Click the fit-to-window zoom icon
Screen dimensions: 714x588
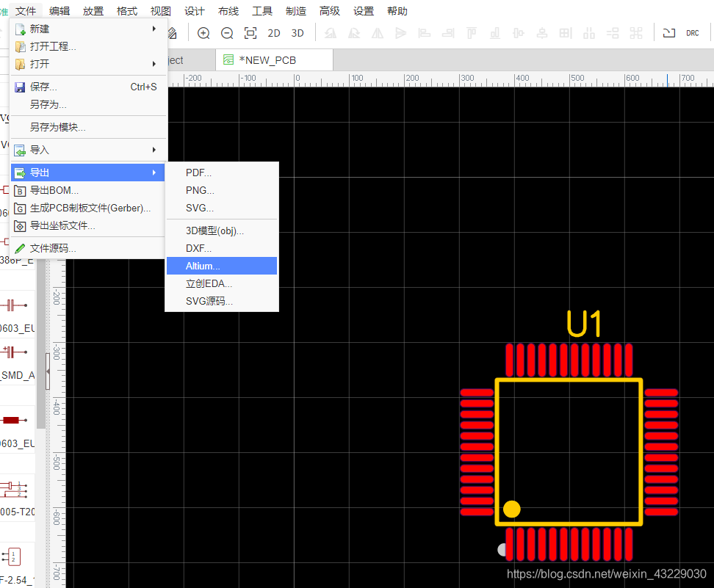click(x=250, y=33)
